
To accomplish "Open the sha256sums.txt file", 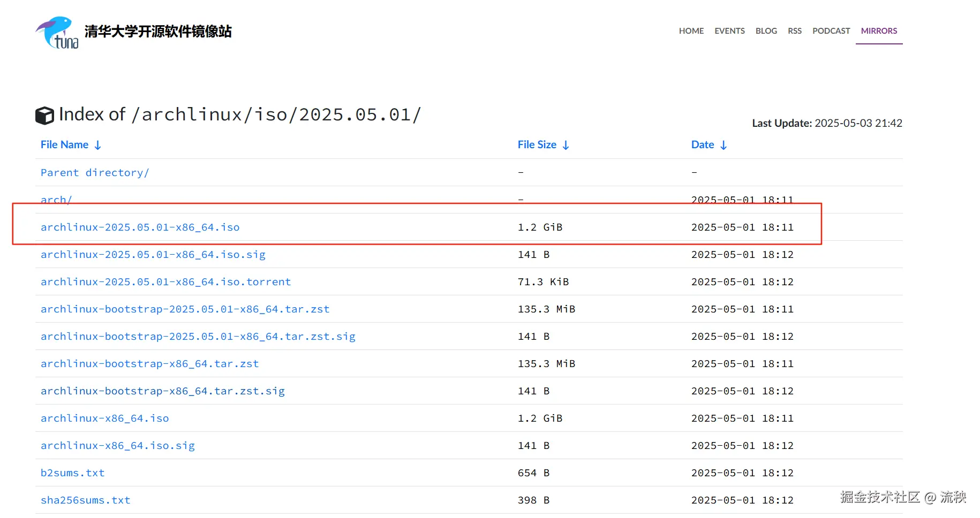I will pos(86,500).
